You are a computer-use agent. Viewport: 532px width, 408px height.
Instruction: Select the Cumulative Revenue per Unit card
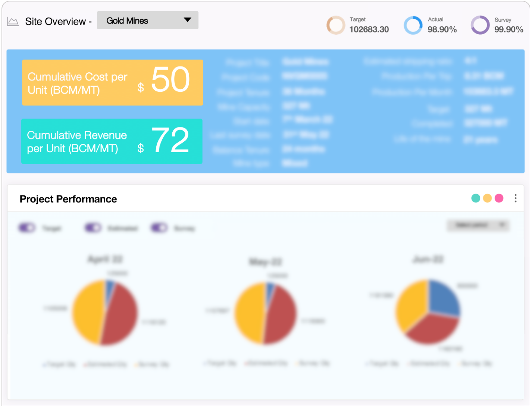coord(112,141)
